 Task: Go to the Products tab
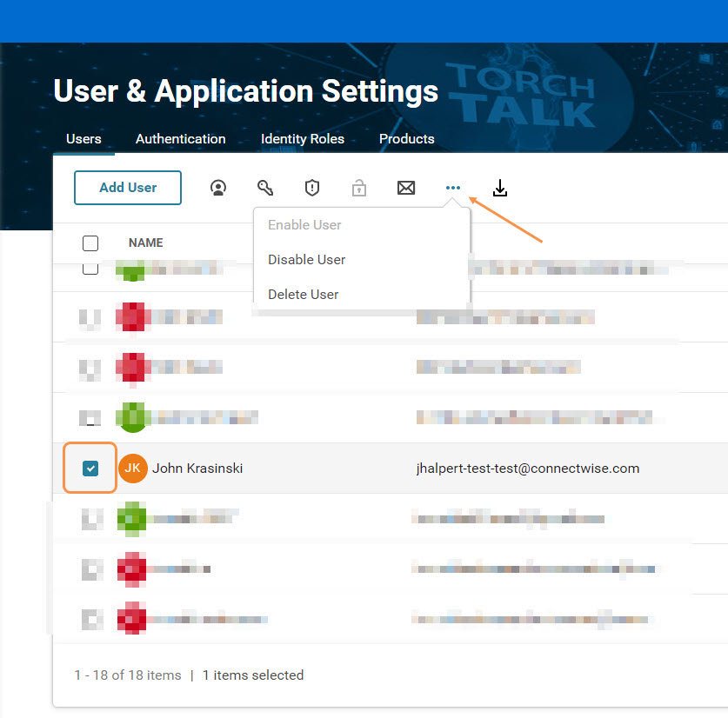406,139
